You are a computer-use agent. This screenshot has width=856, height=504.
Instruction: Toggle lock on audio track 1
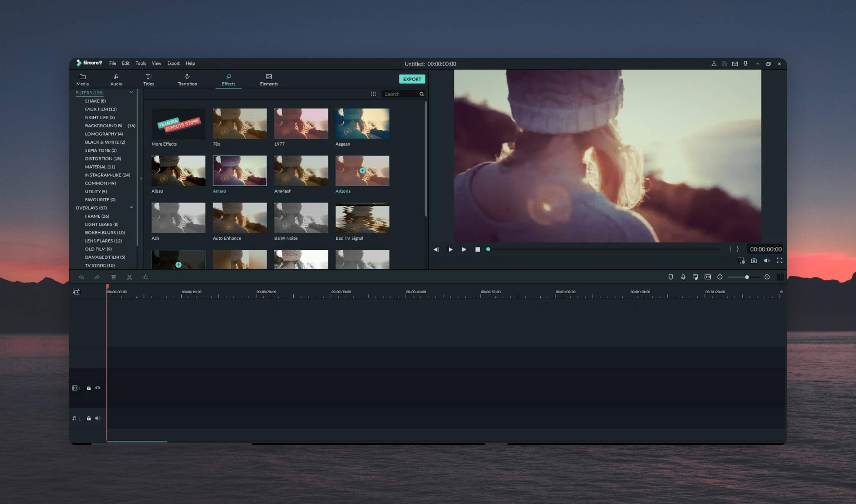(89, 418)
